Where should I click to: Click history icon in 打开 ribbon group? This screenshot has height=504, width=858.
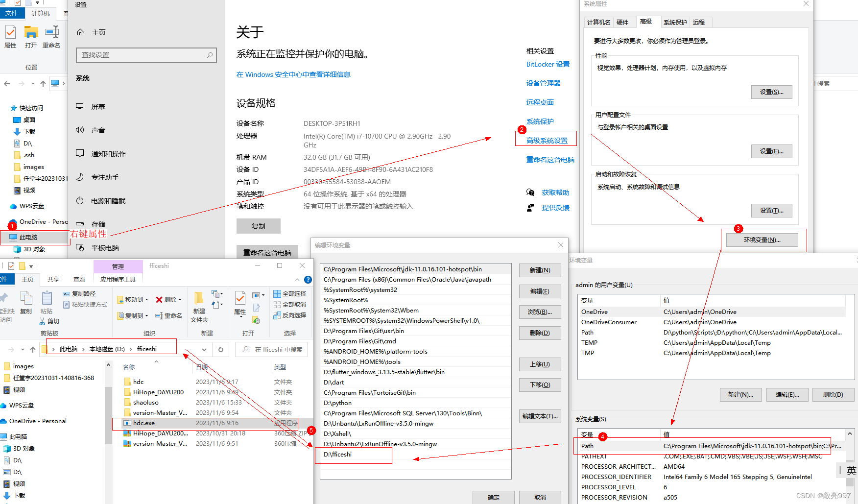(x=256, y=320)
